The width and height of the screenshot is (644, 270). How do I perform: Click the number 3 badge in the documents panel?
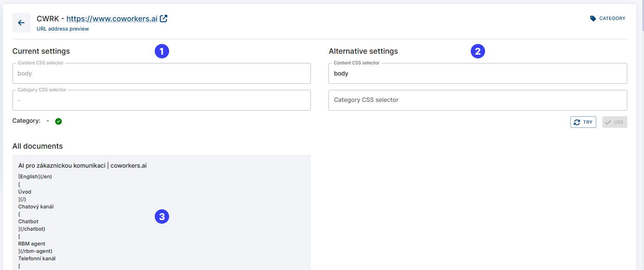(162, 216)
